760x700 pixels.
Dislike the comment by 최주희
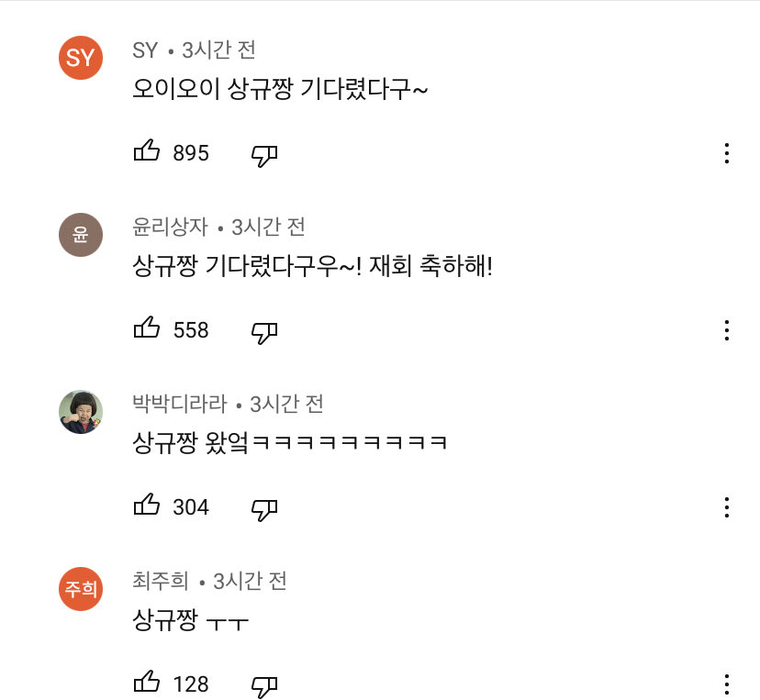[264, 685]
